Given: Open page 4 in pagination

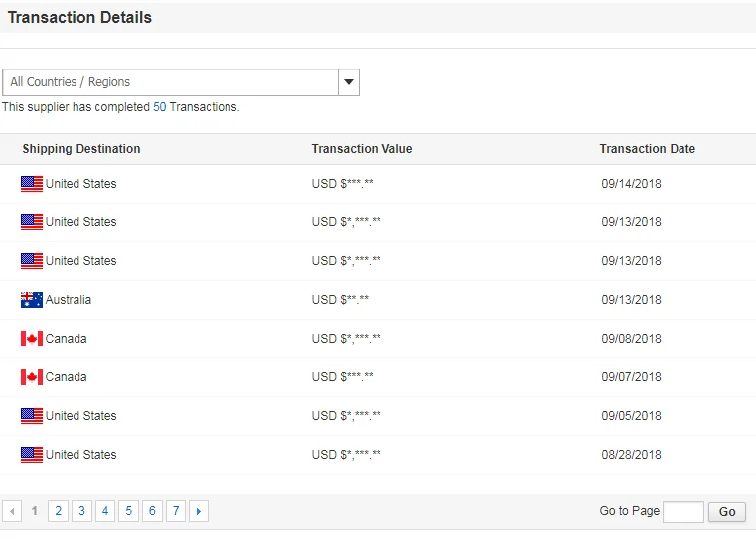Looking at the screenshot, I should click(104, 511).
